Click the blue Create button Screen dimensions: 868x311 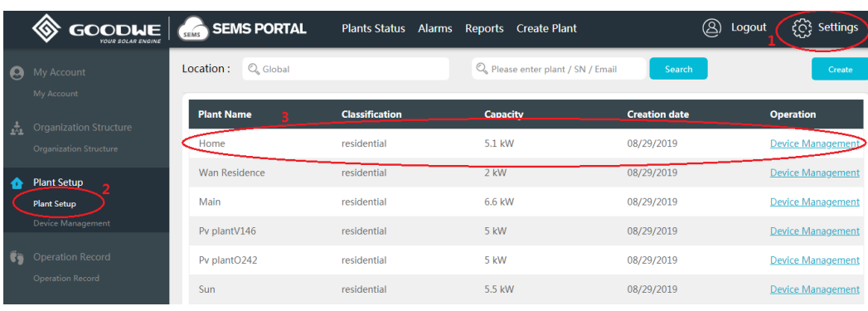click(840, 69)
